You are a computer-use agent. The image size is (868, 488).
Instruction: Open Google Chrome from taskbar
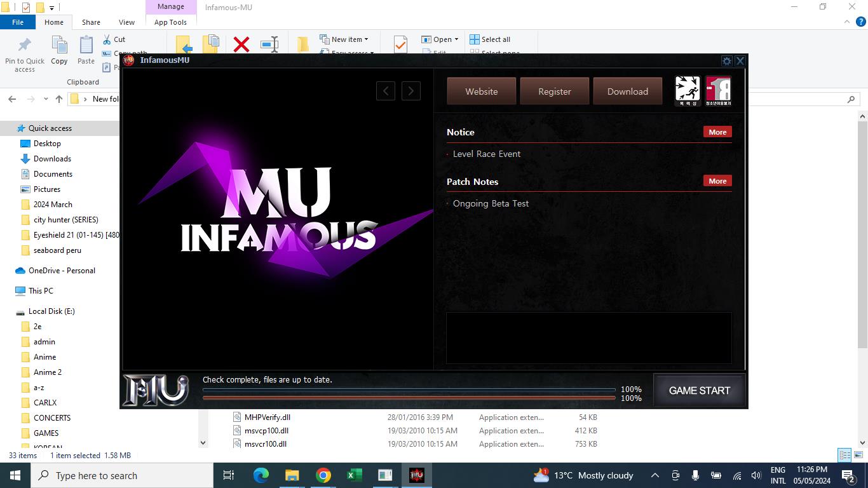[323, 475]
